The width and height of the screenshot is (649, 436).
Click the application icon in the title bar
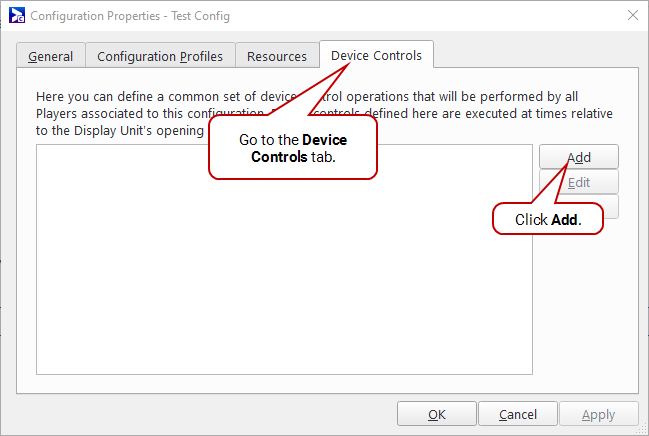pos(17,15)
